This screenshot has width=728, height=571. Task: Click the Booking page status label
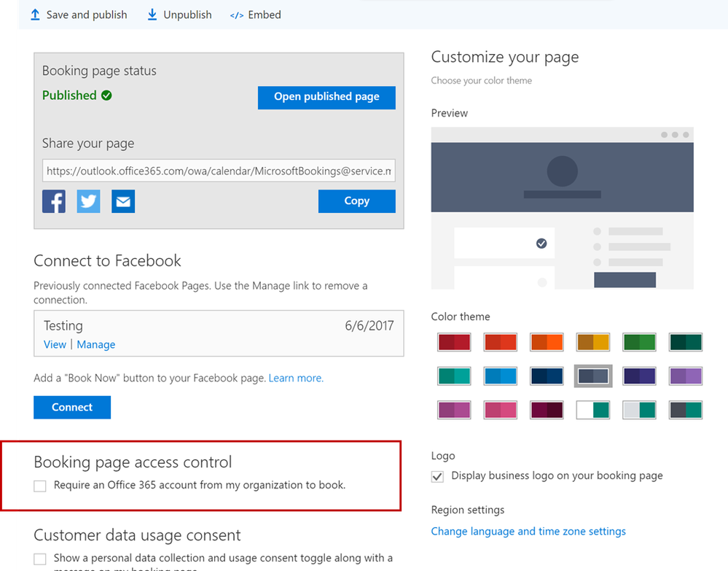pyautogui.click(x=99, y=71)
